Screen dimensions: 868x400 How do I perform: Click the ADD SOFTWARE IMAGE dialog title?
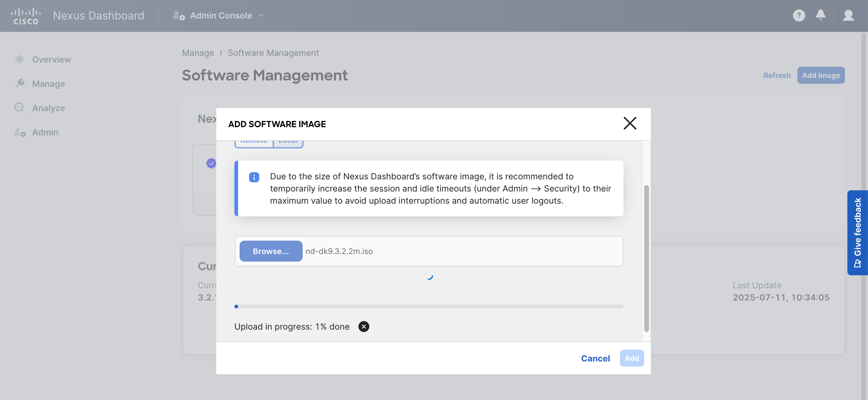pyautogui.click(x=277, y=124)
